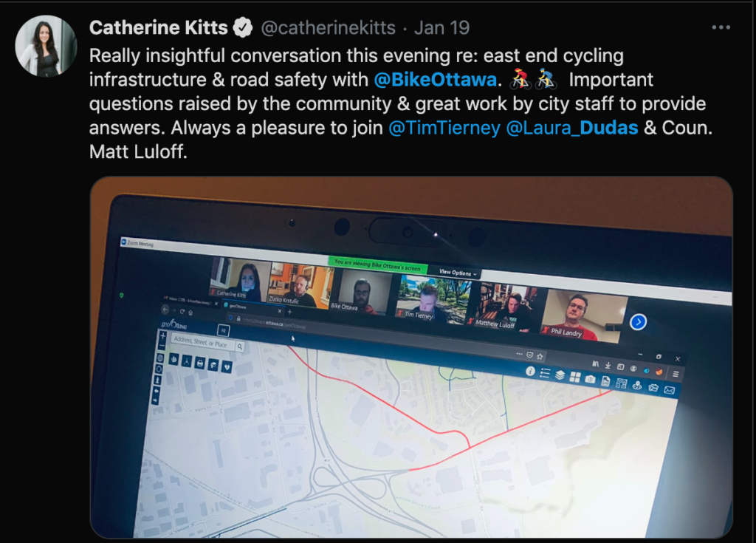Open a new browser tab with plus
This screenshot has height=543, width=756.
pyautogui.click(x=289, y=312)
